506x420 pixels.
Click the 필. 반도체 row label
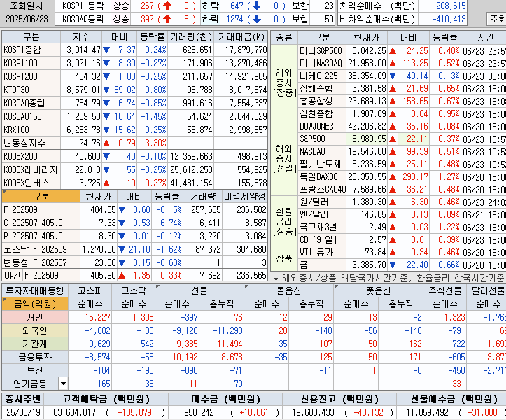click(322, 164)
